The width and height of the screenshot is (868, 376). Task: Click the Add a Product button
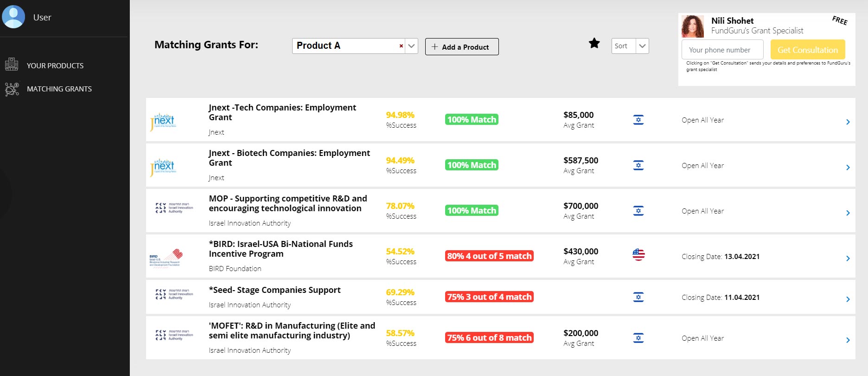[461, 47]
